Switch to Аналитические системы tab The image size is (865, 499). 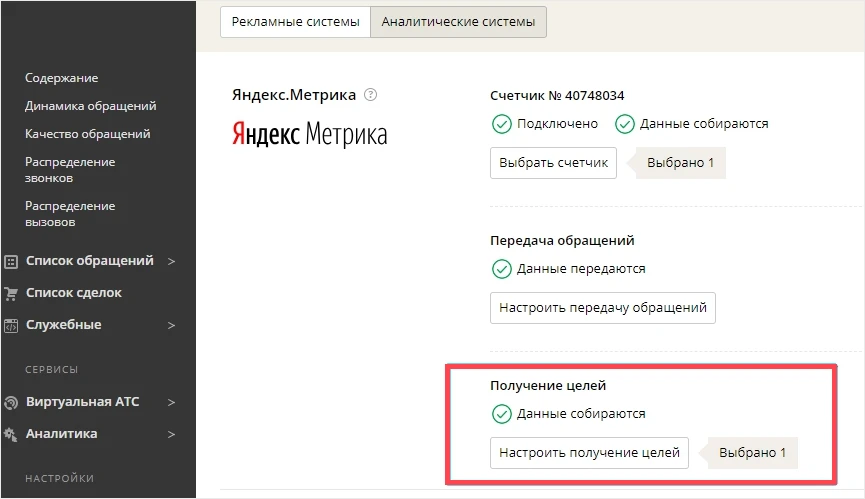pyautogui.click(x=458, y=22)
